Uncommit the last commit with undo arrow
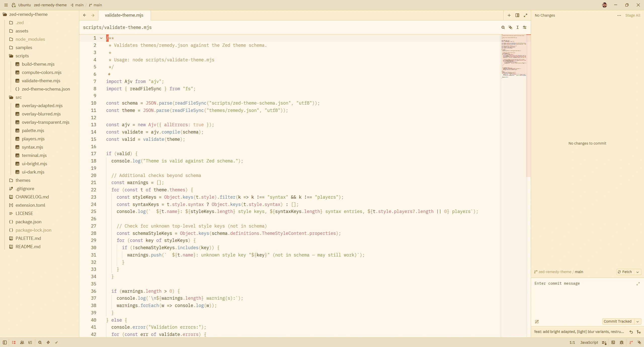 click(x=631, y=332)
